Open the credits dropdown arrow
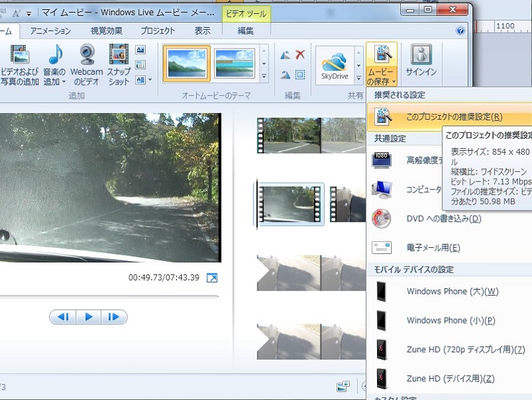Image resolution: width=532 pixels, height=400 pixels. (x=150, y=80)
